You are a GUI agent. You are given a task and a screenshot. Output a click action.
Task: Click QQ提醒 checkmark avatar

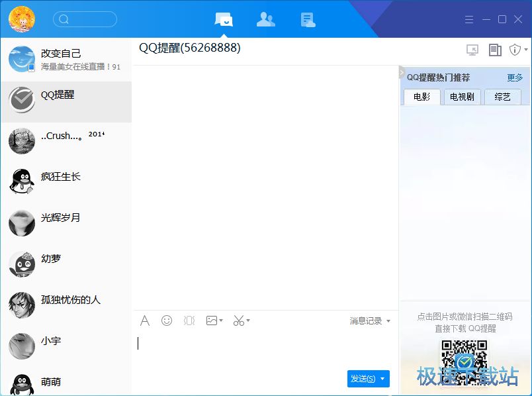click(x=22, y=100)
